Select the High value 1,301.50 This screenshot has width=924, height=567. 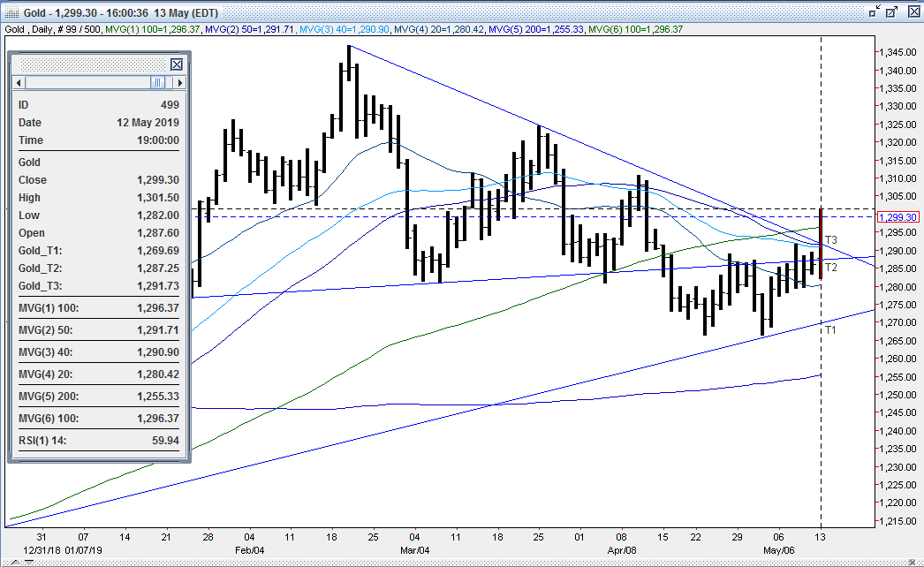(158, 198)
